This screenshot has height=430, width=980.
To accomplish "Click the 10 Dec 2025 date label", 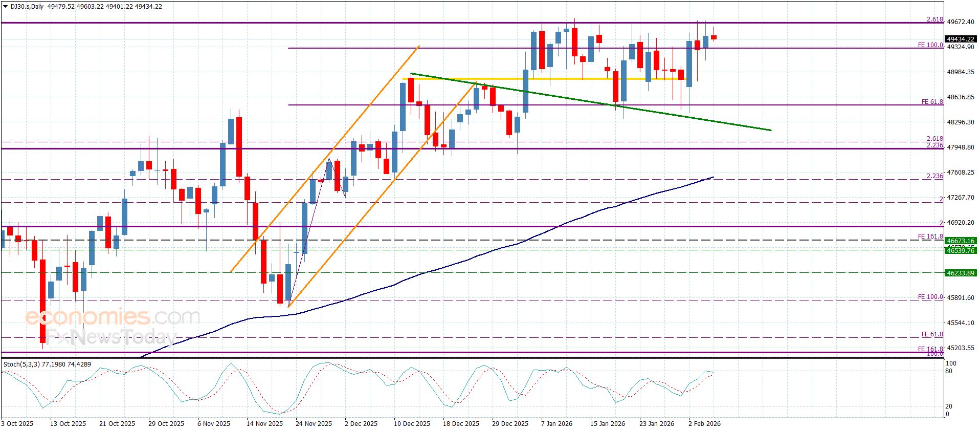I will point(412,424).
